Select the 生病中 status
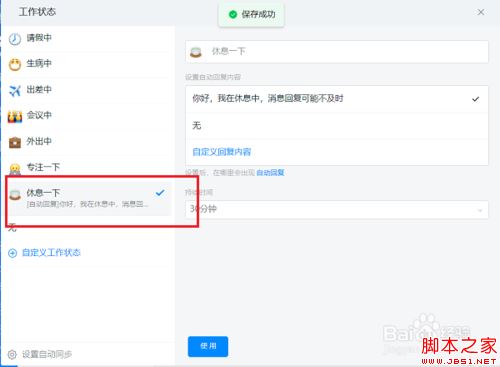 [89, 64]
